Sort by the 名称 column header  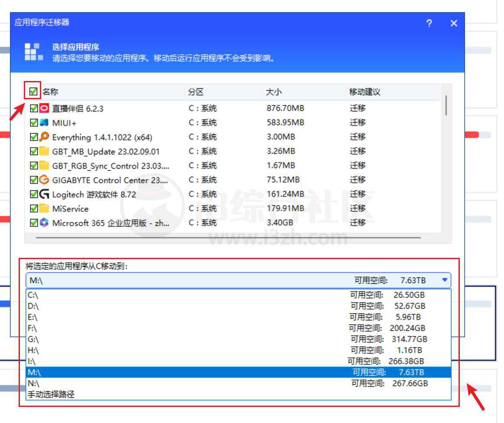tap(50, 91)
